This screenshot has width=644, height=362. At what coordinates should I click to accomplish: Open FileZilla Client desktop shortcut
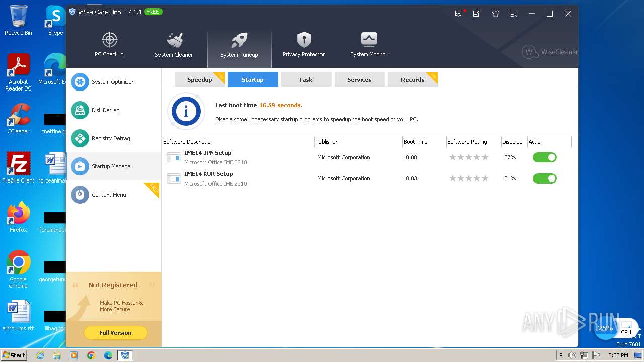pyautogui.click(x=18, y=168)
